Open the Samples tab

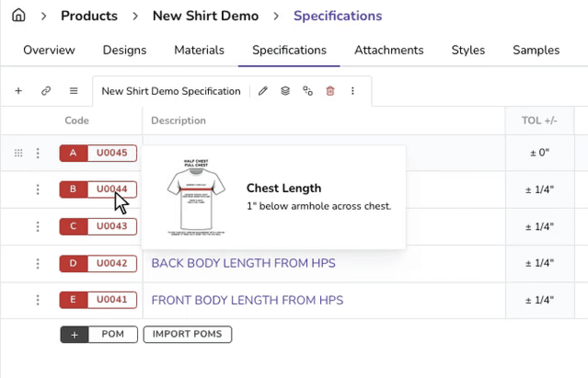click(x=536, y=50)
